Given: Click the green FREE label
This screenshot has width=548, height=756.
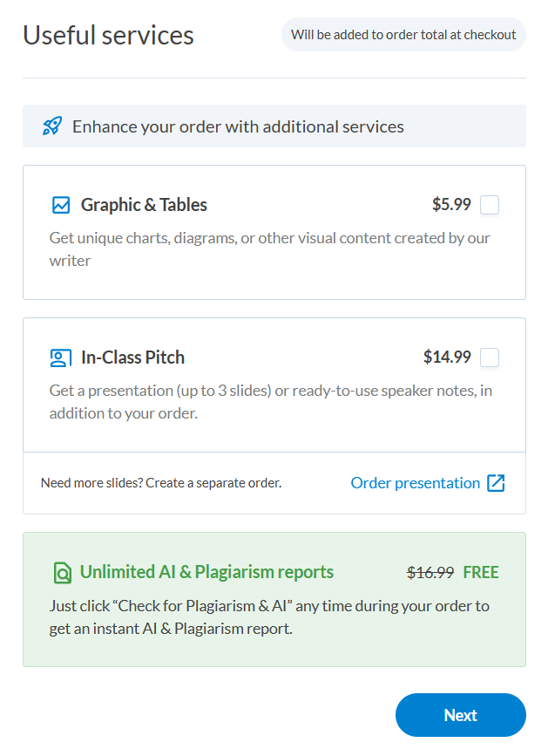Looking at the screenshot, I should [x=481, y=573].
